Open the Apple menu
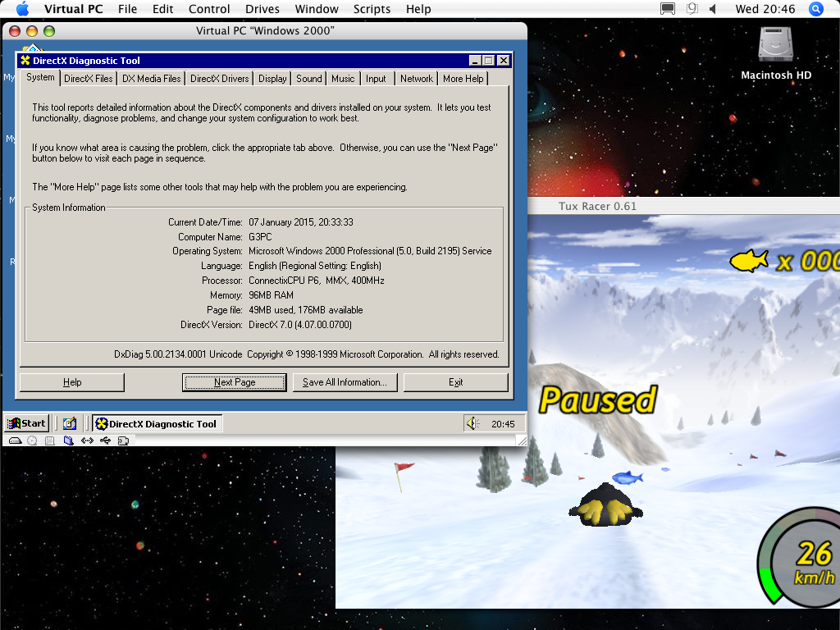The width and height of the screenshot is (840, 630). coord(22,9)
